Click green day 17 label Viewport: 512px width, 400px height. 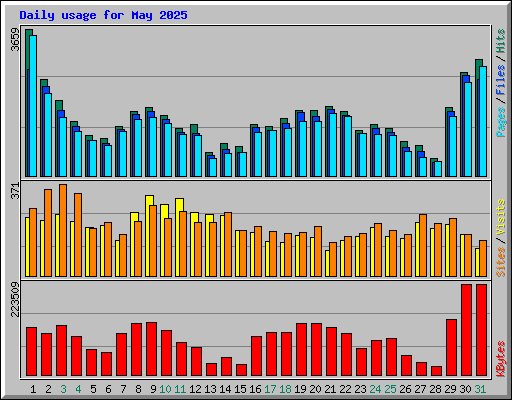pos(270,389)
